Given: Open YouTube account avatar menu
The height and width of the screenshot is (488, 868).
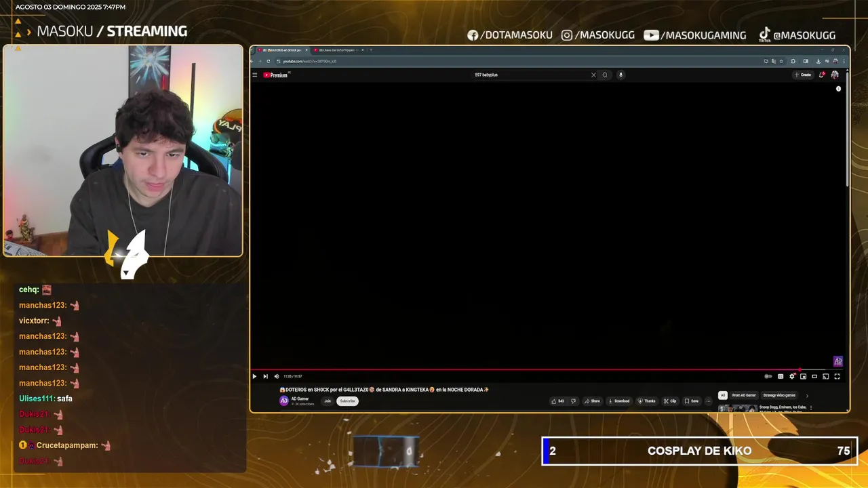Looking at the screenshot, I should pos(835,75).
